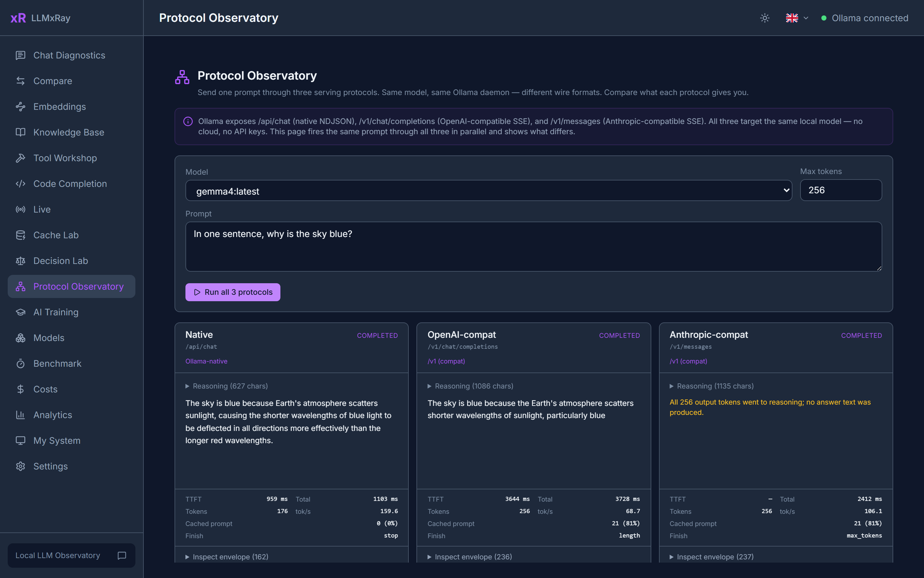924x578 pixels.
Task: Click the Ollama-native label on Native card
Action: tap(206, 361)
